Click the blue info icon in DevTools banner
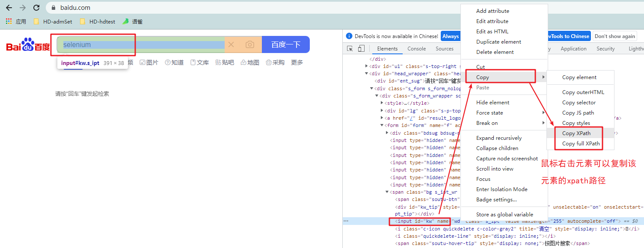 pyautogui.click(x=349, y=36)
